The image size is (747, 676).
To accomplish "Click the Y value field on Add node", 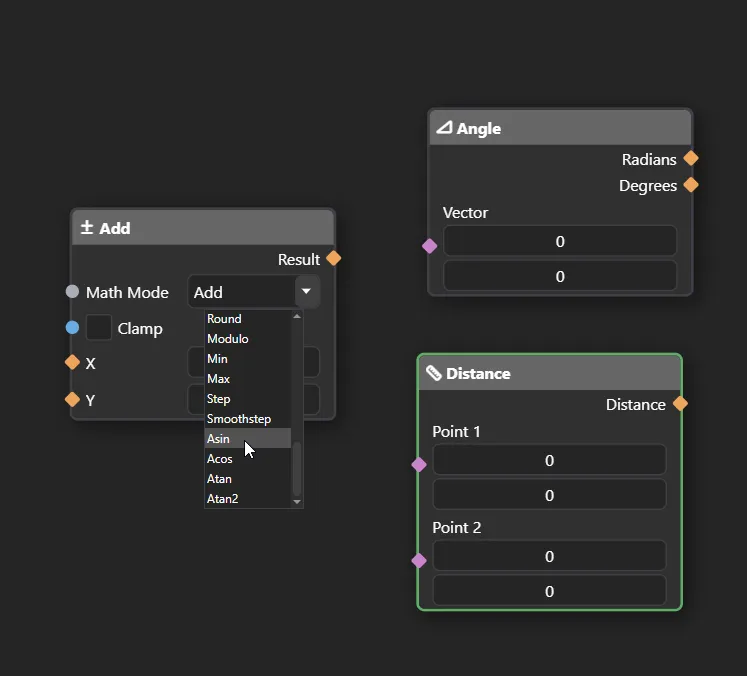I will point(253,399).
